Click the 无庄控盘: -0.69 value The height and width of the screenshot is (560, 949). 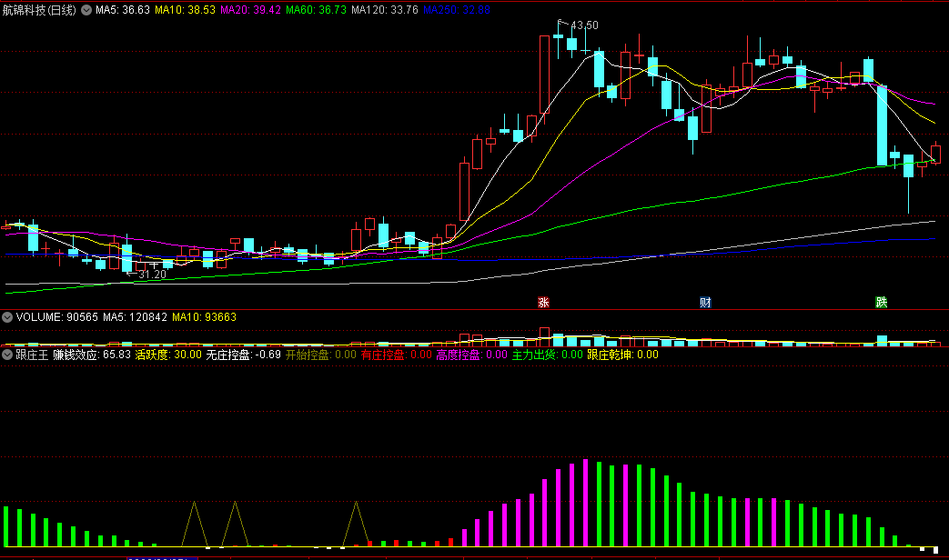click(243, 355)
